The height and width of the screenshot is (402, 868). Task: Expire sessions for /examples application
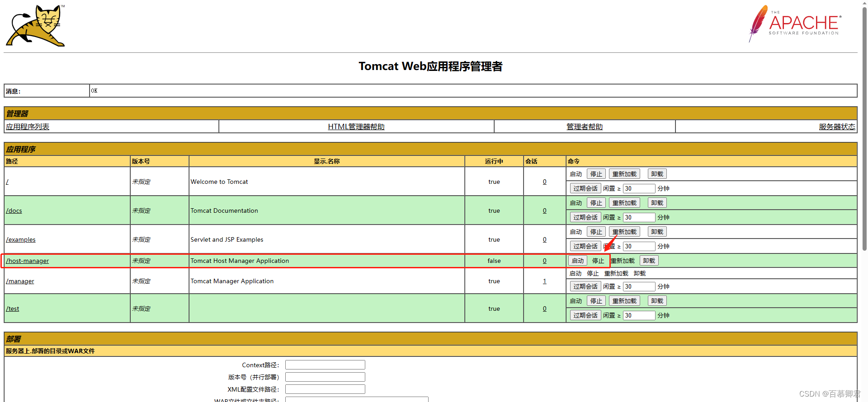585,246
